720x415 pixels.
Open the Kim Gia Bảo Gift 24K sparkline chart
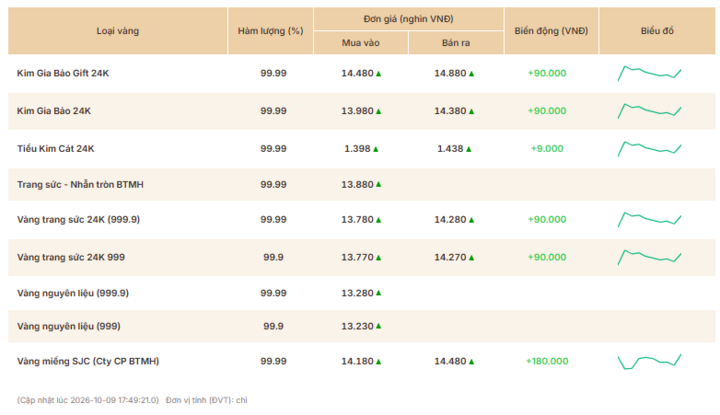(x=649, y=73)
